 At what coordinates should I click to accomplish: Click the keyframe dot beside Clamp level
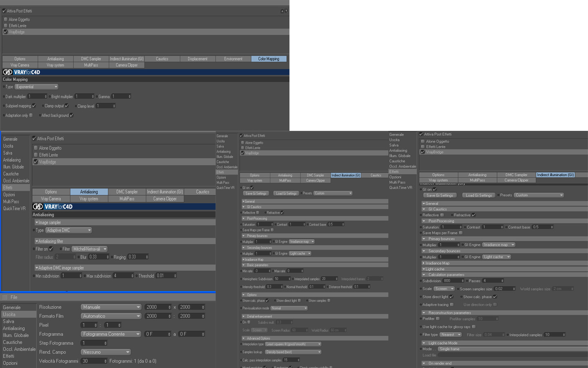tap(76, 106)
